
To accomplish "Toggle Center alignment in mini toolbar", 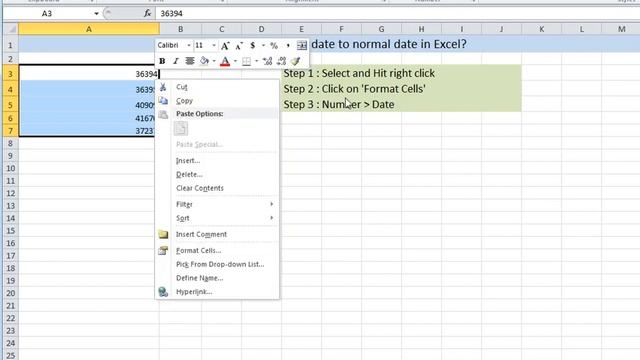I will (x=189, y=61).
